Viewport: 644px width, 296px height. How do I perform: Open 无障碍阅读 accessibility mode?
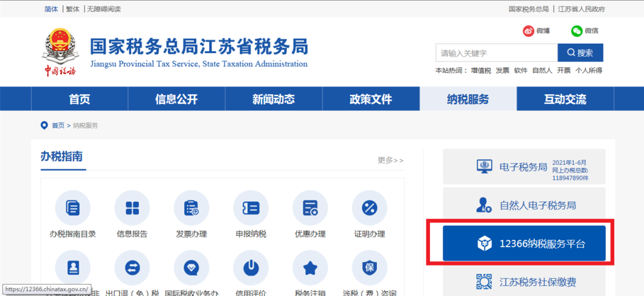coord(104,9)
